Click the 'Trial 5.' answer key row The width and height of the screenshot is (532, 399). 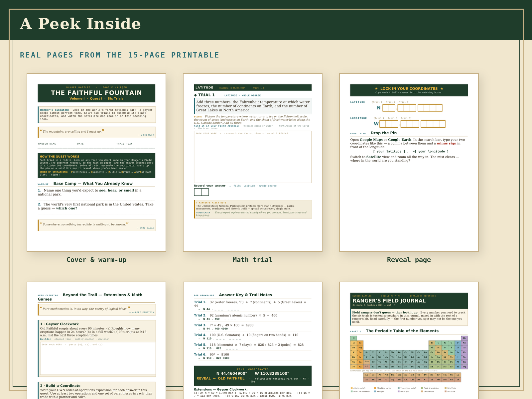point(253,346)
